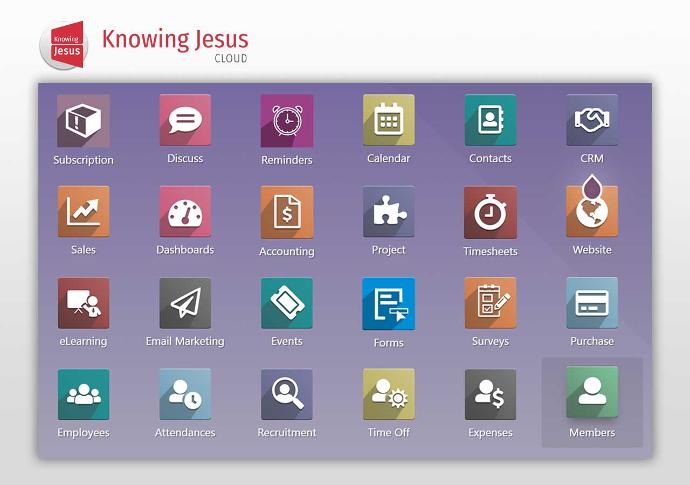
Task: Open the Surveys checklist app
Action: point(490,303)
